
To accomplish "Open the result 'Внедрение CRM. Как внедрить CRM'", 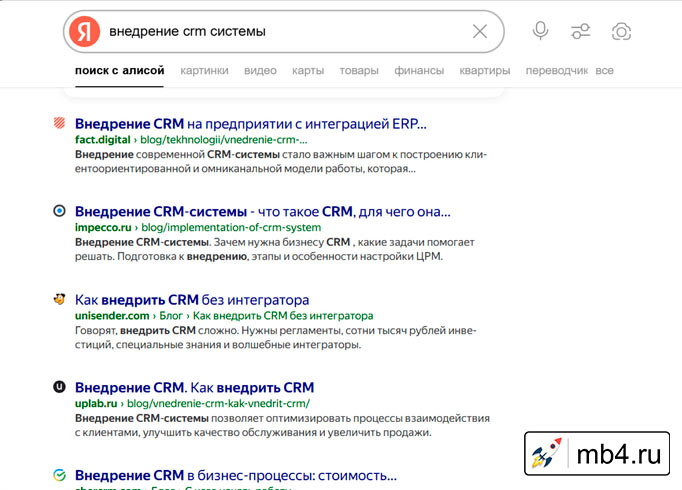I will click(x=194, y=387).
